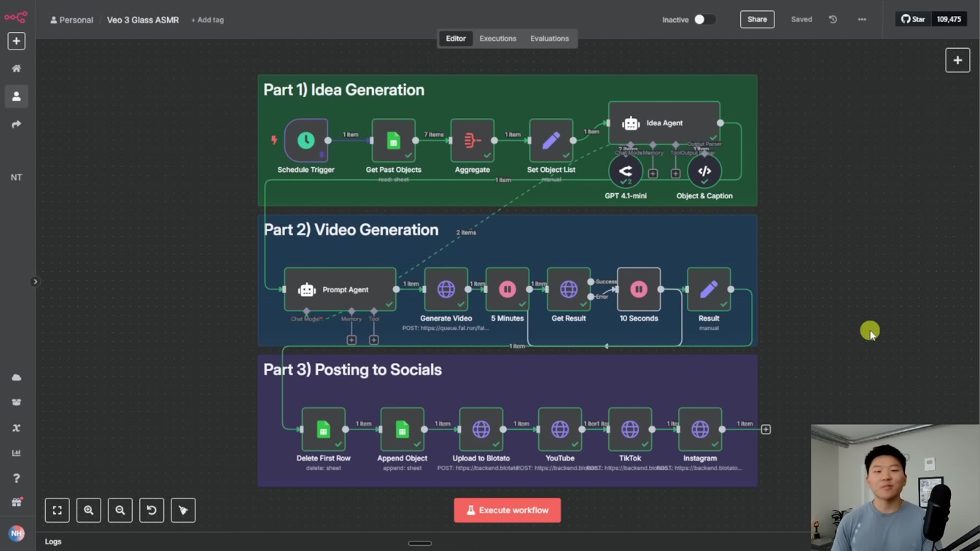
Task: Select the Append Object sheet node
Action: pos(402,429)
